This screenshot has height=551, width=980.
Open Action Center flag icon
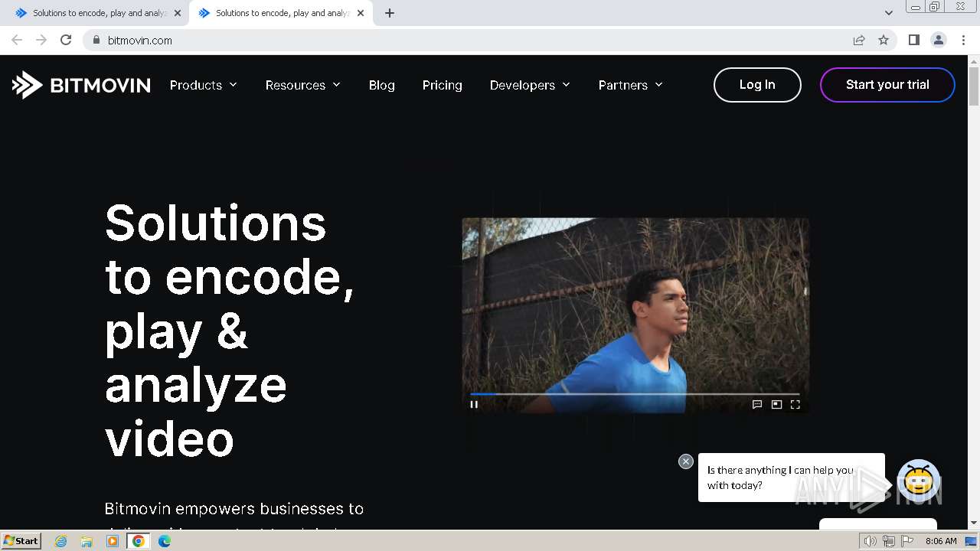907,541
